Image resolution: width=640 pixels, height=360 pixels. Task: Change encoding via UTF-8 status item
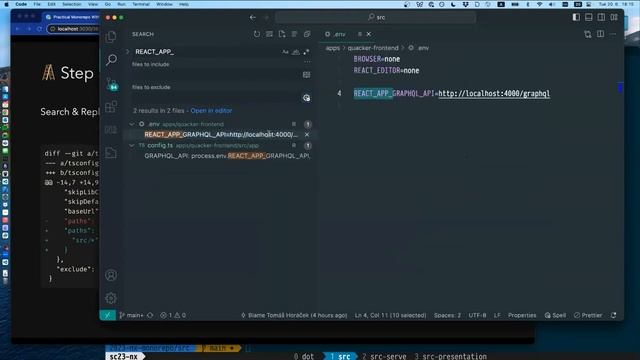(477, 315)
